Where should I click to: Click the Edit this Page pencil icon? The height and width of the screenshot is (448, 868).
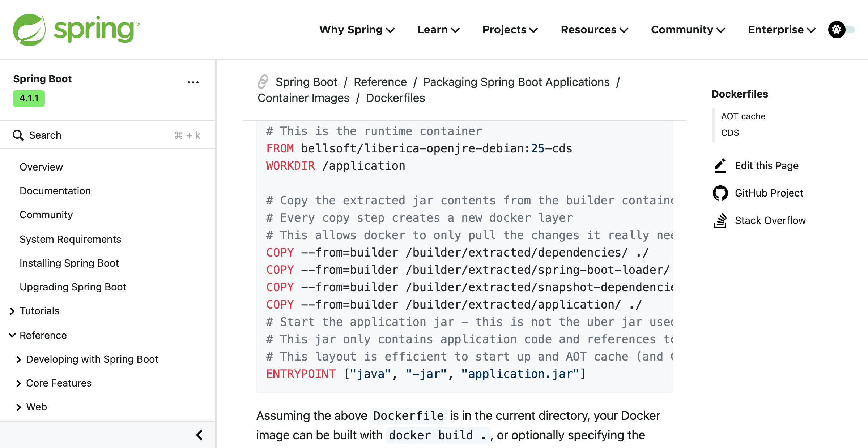coord(720,165)
